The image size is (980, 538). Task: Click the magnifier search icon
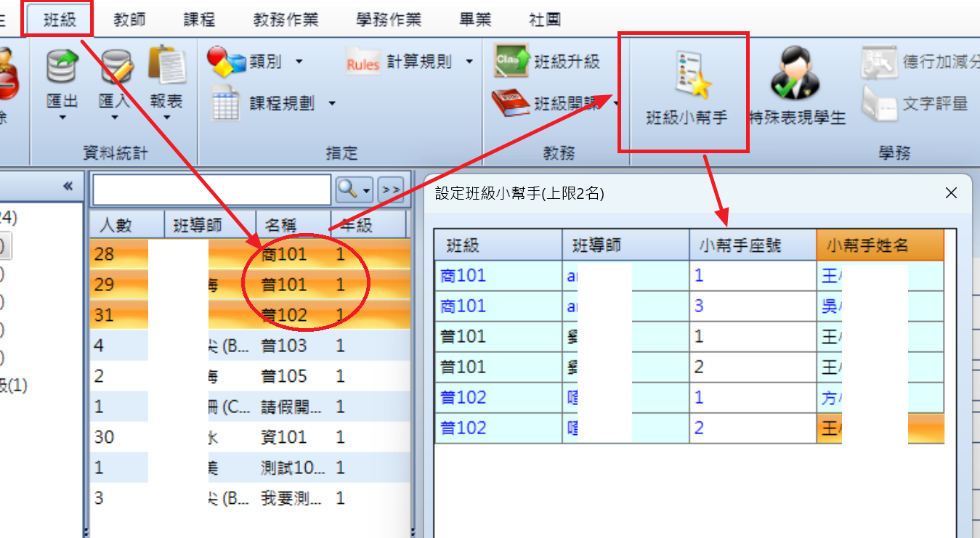348,189
